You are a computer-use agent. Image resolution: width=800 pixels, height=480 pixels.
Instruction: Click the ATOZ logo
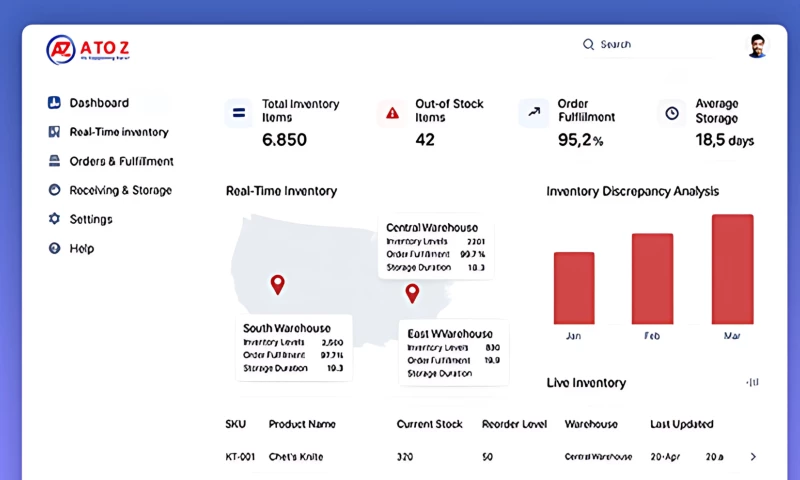88,50
